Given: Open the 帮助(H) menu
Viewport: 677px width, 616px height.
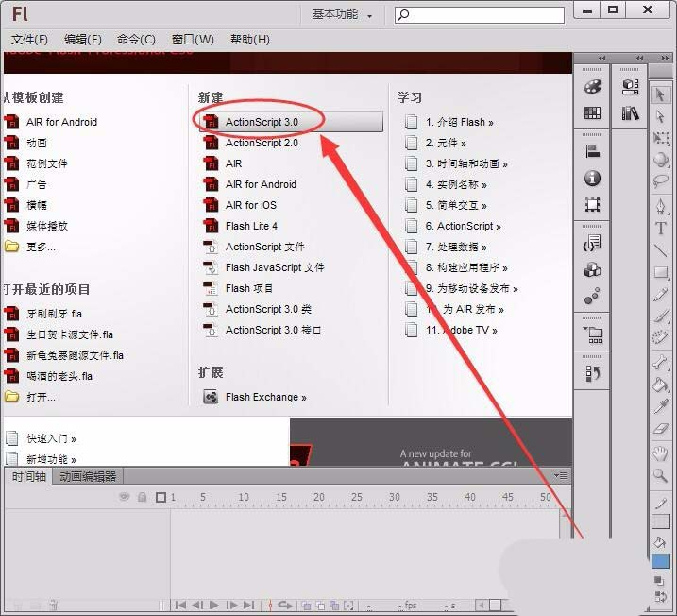Looking at the screenshot, I should (x=250, y=40).
